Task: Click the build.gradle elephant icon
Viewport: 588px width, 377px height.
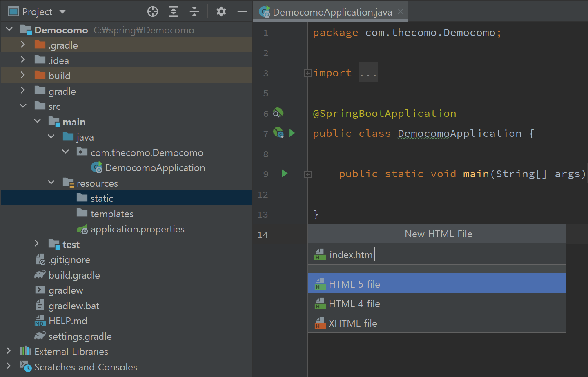Action: click(40, 275)
